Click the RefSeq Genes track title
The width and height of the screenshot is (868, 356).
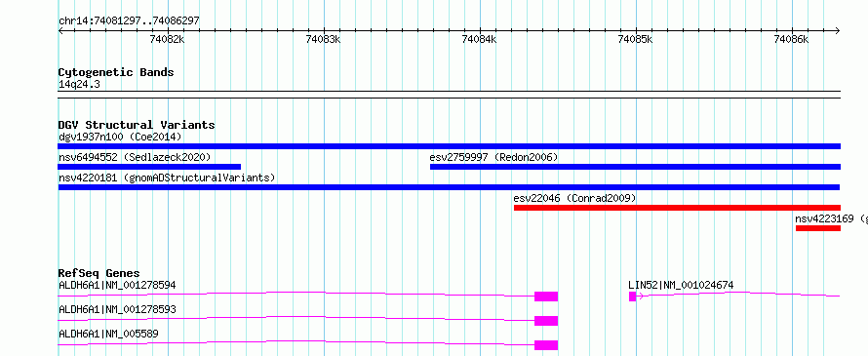[x=99, y=273]
